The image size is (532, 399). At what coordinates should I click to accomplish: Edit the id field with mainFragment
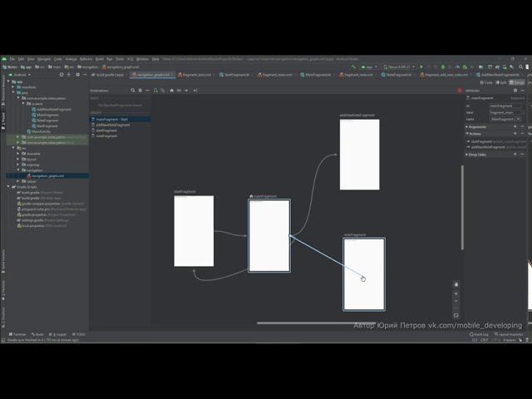click(x=505, y=106)
